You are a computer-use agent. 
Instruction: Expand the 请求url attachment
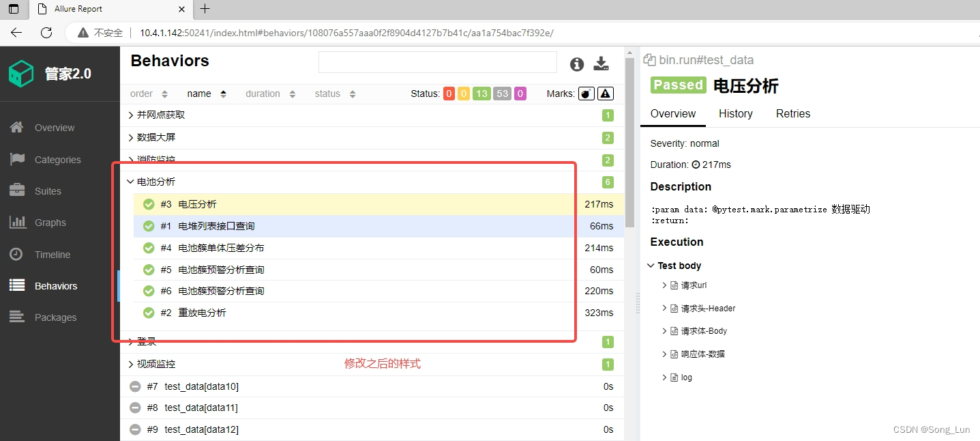click(684, 285)
